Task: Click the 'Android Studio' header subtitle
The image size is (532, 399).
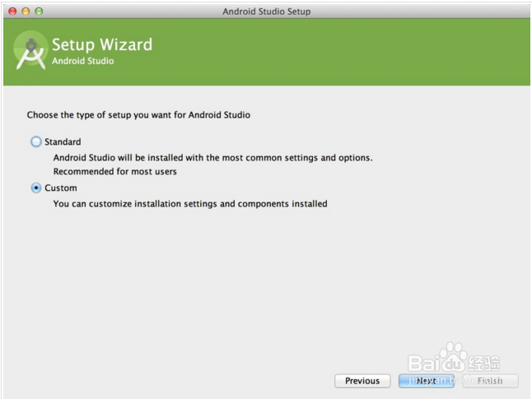Action: tap(83, 61)
